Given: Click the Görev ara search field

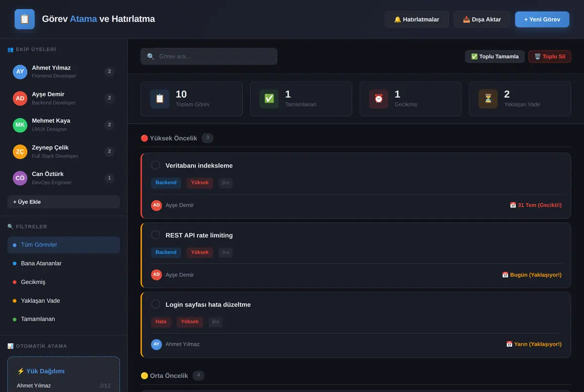Looking at the screenshot, I should click(209, 56).
